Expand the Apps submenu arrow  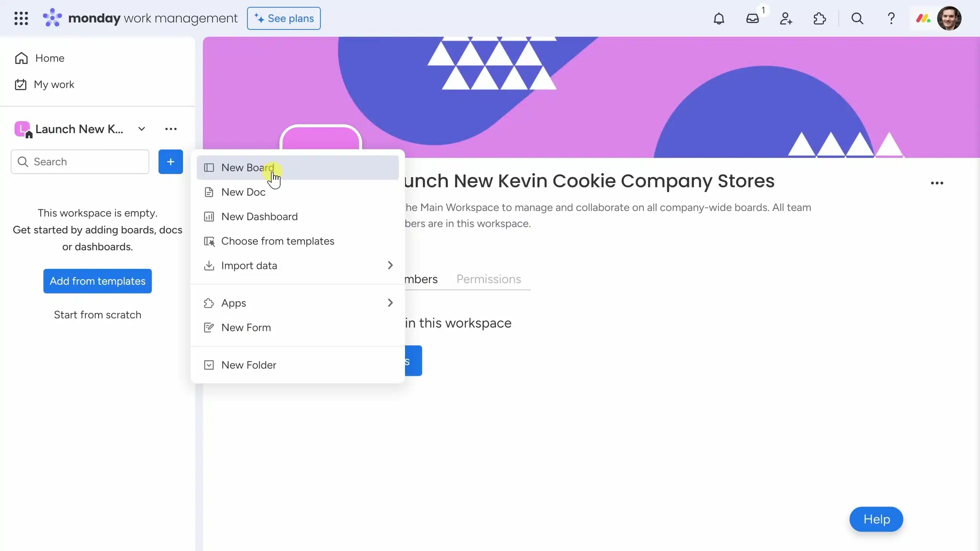[x=390, y=303]
